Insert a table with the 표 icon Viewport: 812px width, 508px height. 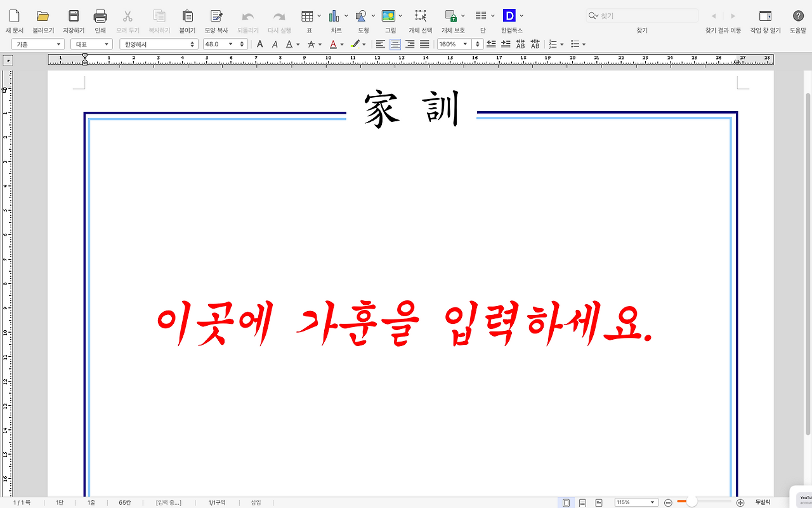coord(307,17)
